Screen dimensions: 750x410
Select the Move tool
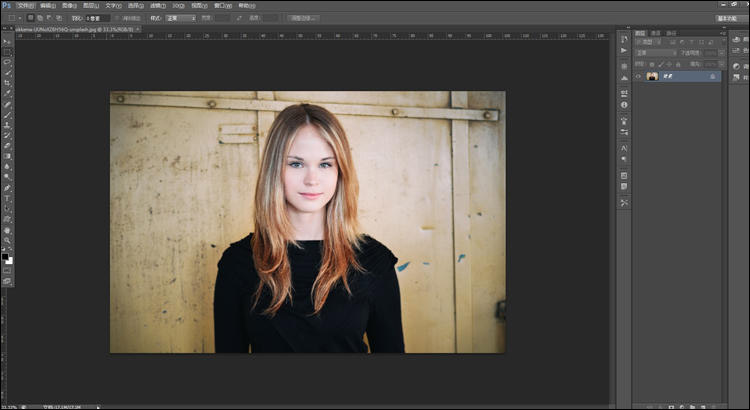pos(7,42)
